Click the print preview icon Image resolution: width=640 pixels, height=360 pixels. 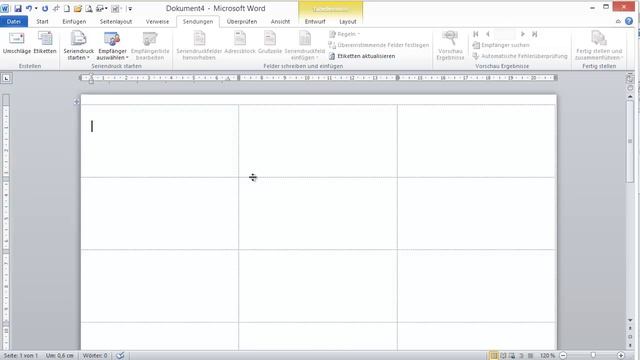coord(89,8)
